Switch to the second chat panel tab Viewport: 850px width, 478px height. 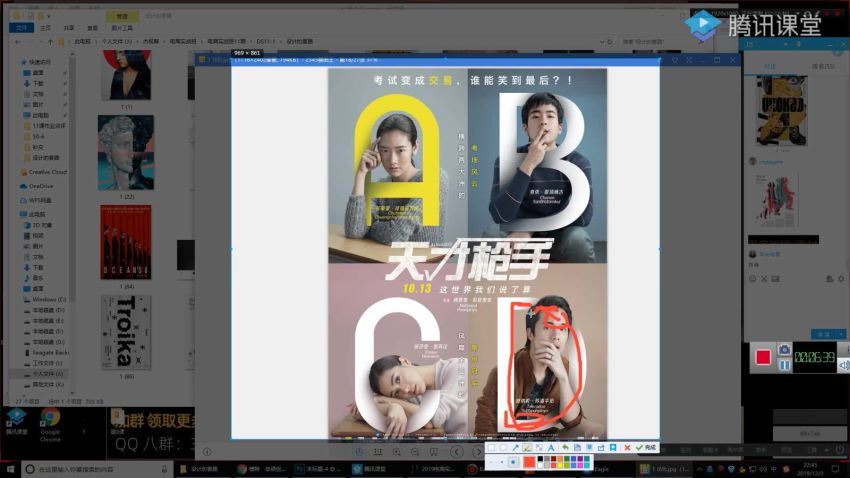click(x=822, y=66)
